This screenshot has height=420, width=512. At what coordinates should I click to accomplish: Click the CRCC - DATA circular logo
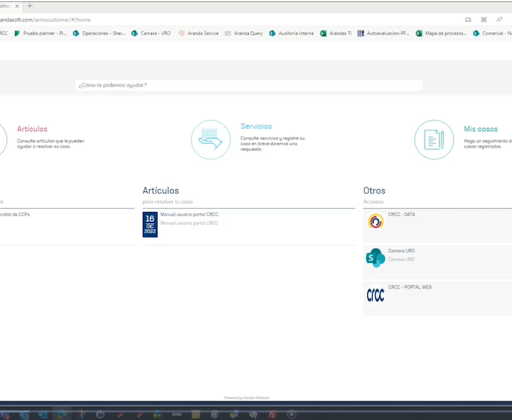click(375, 222)
